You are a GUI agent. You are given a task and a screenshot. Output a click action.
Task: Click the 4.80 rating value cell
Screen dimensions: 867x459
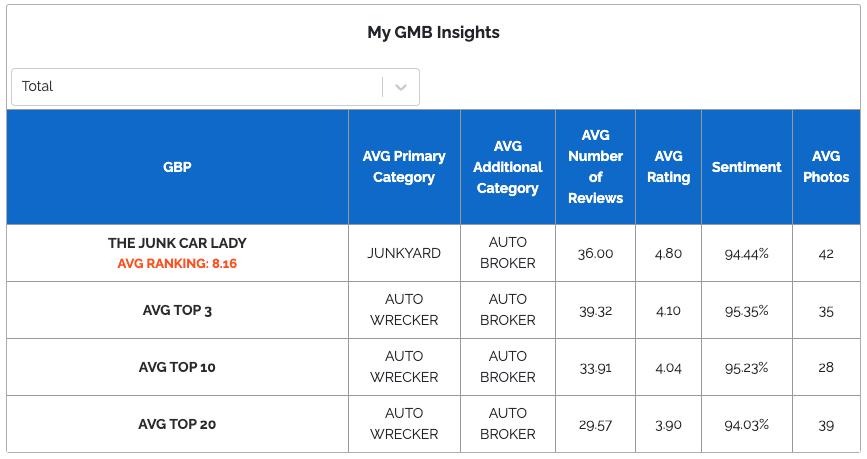(x=668, y=254)
